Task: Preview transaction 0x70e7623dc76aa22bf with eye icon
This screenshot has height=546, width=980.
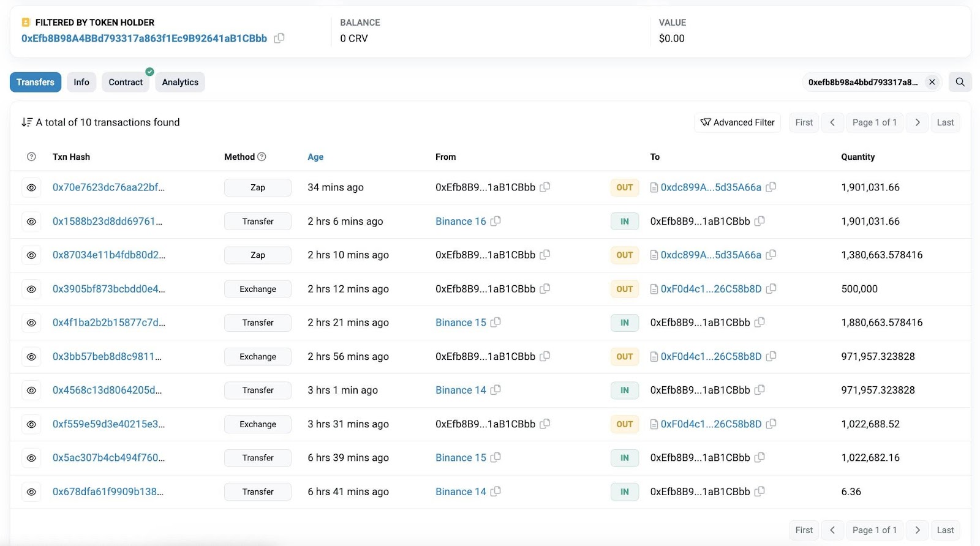Action: pos(31,187)
